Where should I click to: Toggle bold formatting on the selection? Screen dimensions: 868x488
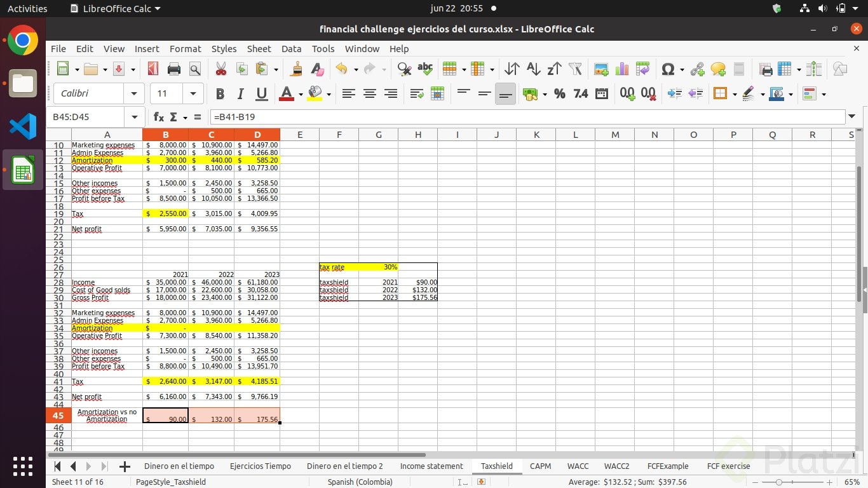220,93
